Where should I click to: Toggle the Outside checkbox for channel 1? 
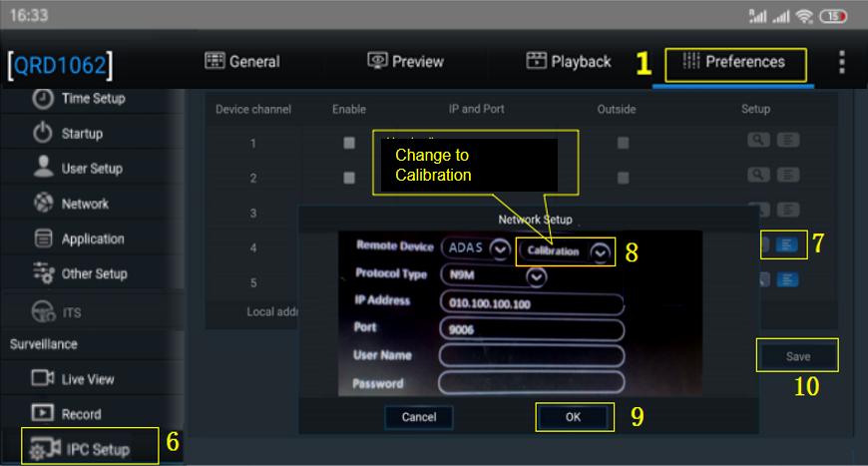623,143
